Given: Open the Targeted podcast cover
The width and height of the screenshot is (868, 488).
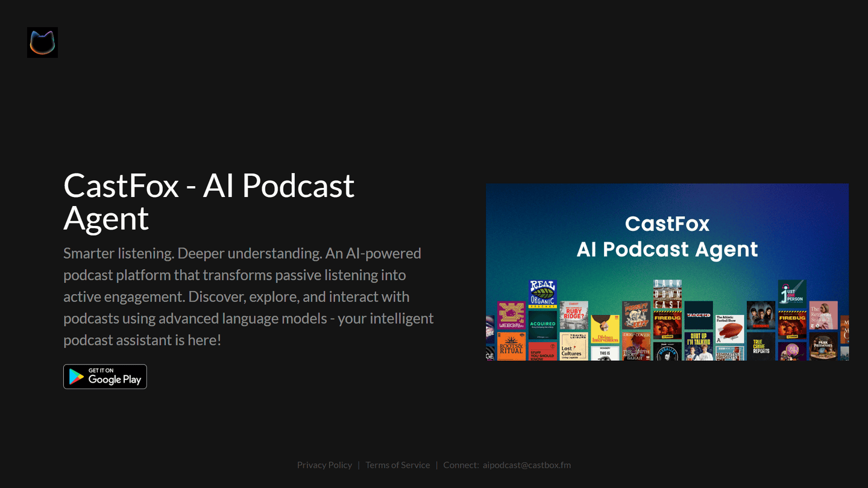Looking at the screenshot, I should [x=698, y=315].
